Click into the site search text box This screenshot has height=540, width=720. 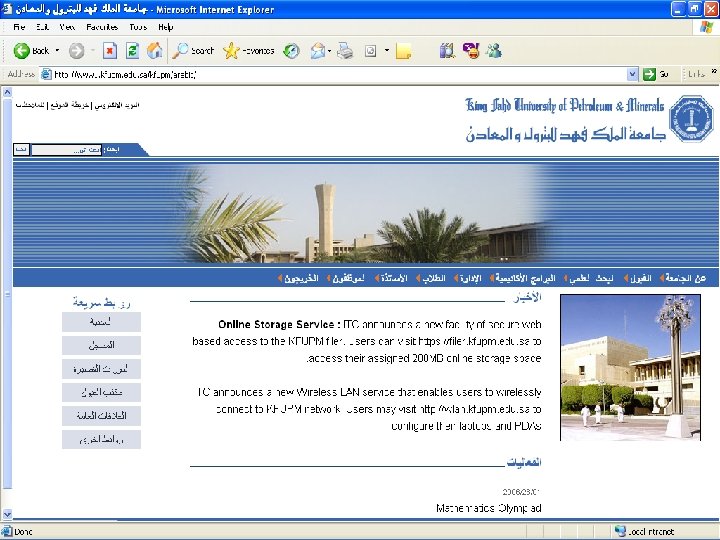[66, 150]
